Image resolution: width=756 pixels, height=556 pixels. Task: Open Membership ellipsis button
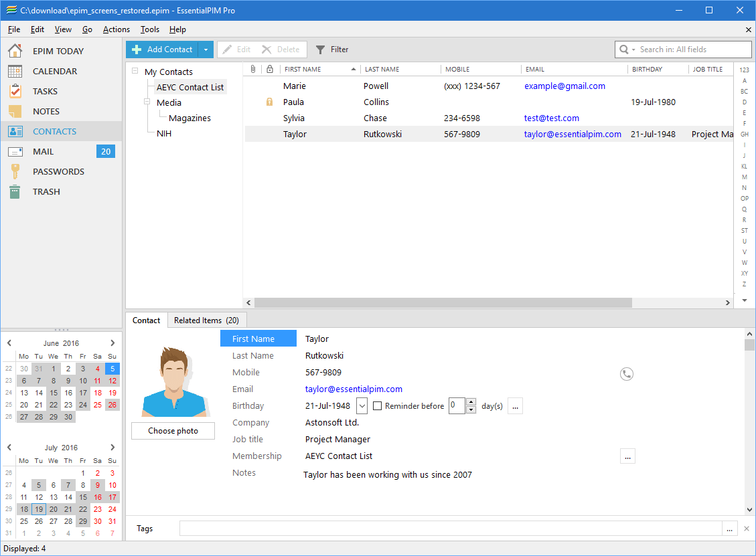tap(627, 456)
